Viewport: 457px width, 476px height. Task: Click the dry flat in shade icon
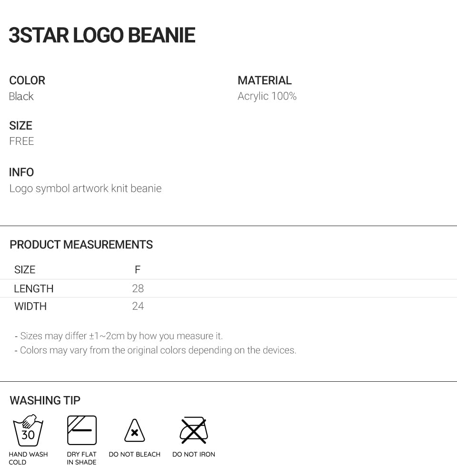click(82, 430)
